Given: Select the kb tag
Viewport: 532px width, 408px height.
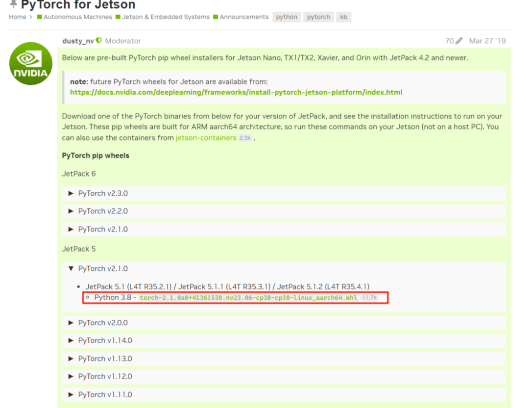Looking at the screenshot, I should point(344,17).
